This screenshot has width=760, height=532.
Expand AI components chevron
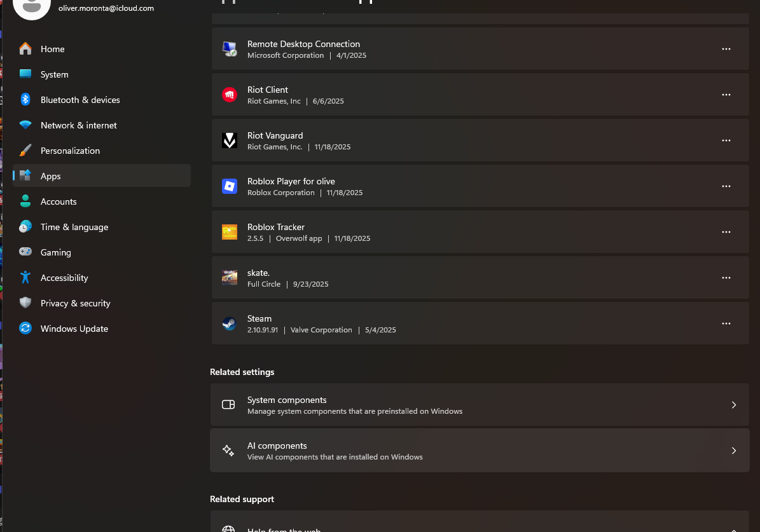[734, 451]
